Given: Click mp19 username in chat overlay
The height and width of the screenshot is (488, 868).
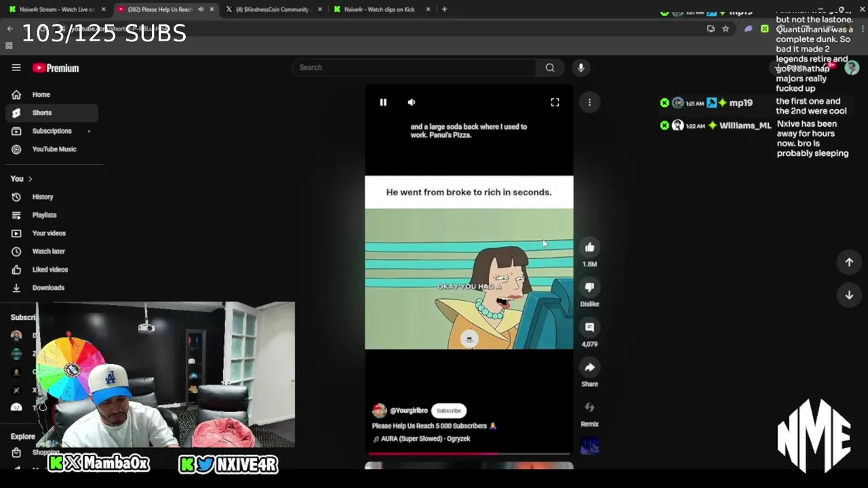Looking at the screenshot, I should 741,103.
